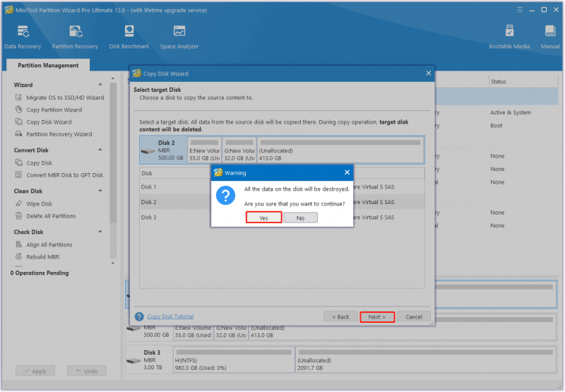
Task: Open the hamburger menu in title bar
Action: pos(519,10)
